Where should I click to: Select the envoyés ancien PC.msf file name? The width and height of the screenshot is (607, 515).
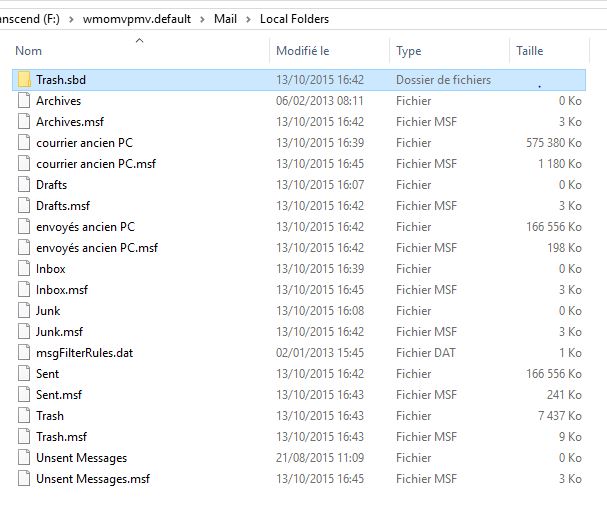point(97,248)
